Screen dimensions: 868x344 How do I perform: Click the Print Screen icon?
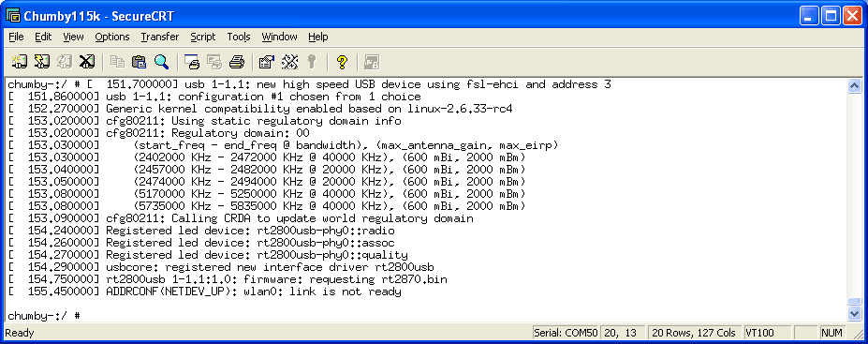point(192,62)
